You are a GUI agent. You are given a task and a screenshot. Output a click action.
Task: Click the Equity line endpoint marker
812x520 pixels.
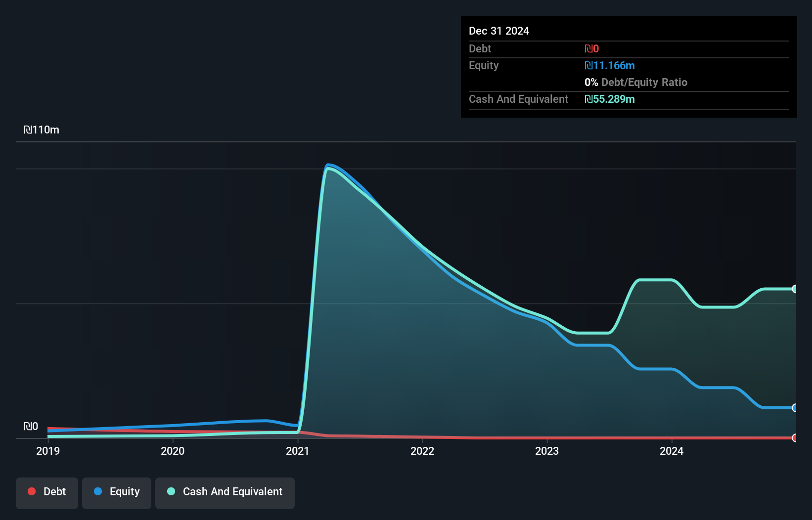click(795, 408)
